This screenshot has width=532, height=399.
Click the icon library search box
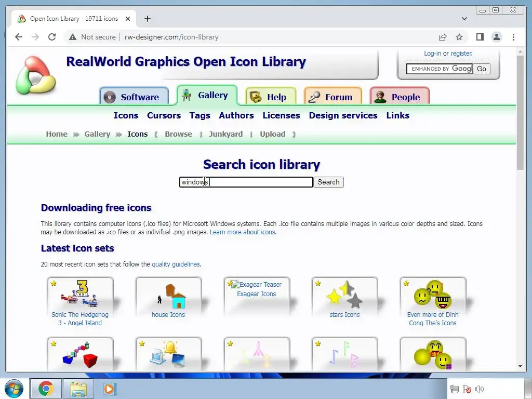(x=246, y=182)
